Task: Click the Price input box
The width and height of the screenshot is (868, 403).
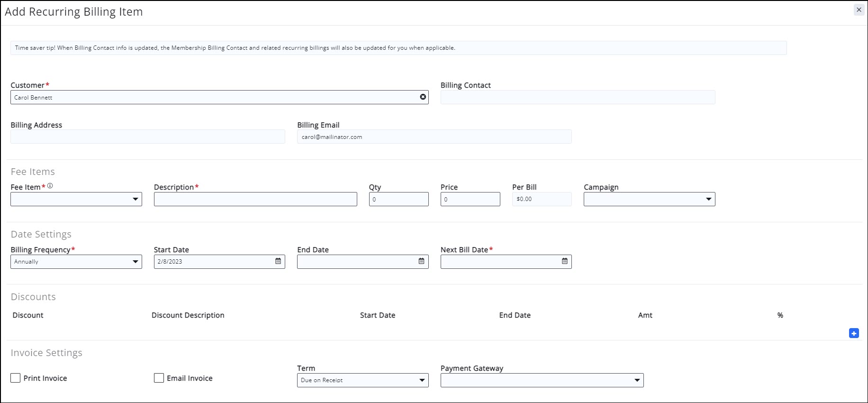Action: [x=470, y=199]
